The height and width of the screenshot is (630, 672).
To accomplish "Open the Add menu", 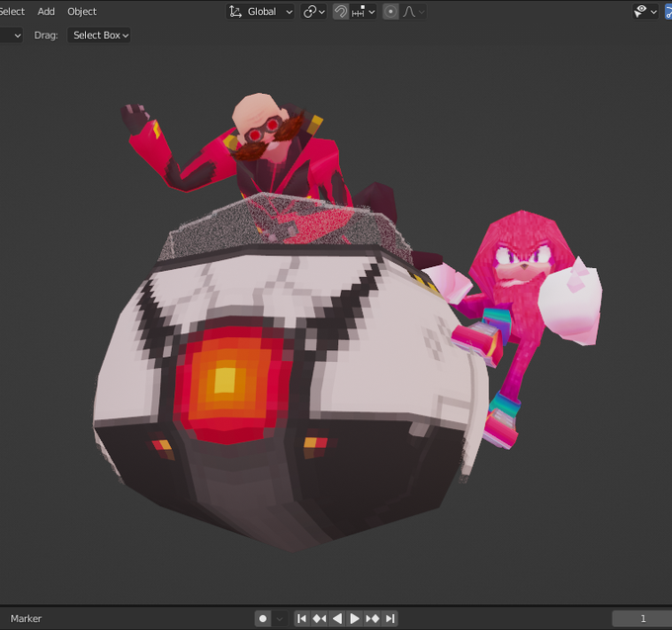I will [x=46, y=12].
